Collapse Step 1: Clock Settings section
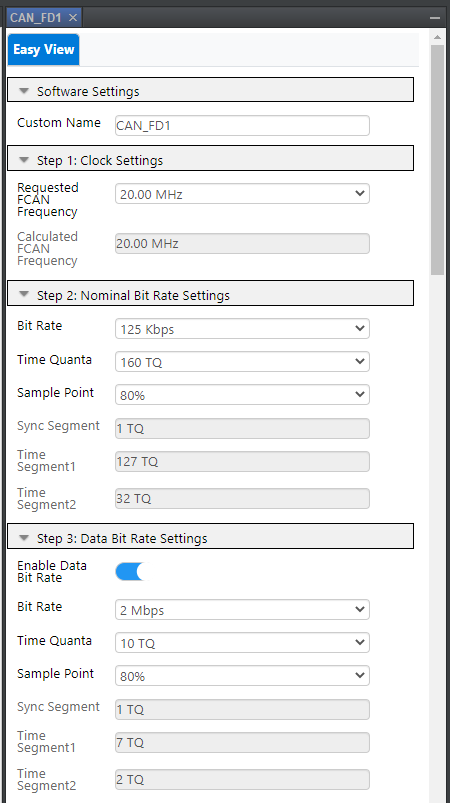450x803 pixels. coord(24,160)
